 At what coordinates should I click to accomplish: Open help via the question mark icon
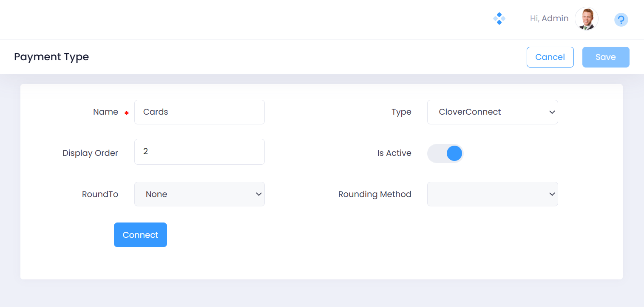[x=621, y=20]
